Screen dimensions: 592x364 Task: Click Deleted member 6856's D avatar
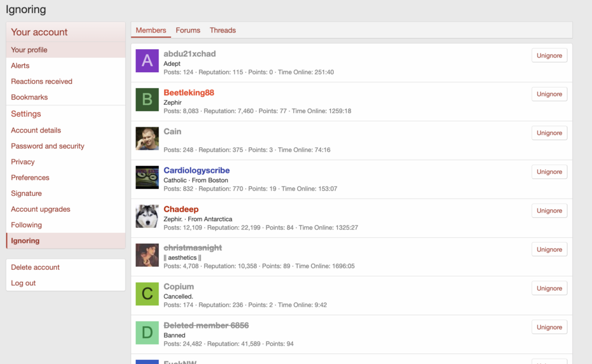[x=147, y=333]
